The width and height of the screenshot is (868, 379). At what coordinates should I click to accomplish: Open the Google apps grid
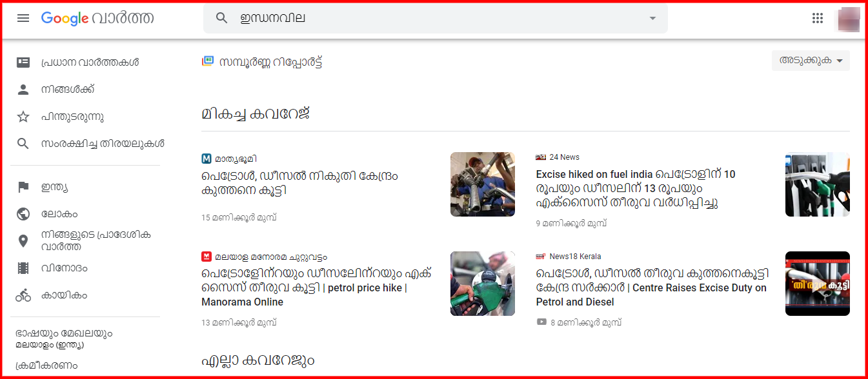pyautogui.click(x=818, y=18)
